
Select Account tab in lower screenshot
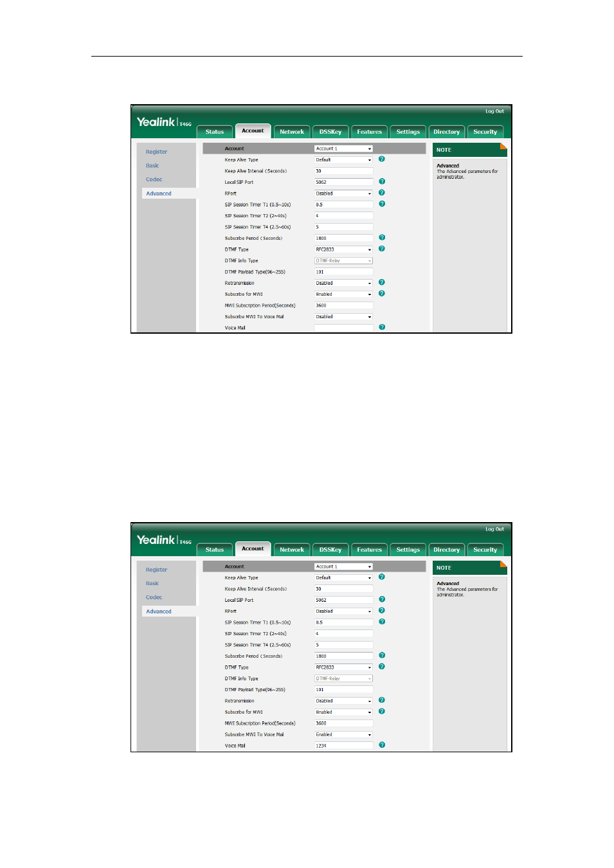[x=253, y=548]
